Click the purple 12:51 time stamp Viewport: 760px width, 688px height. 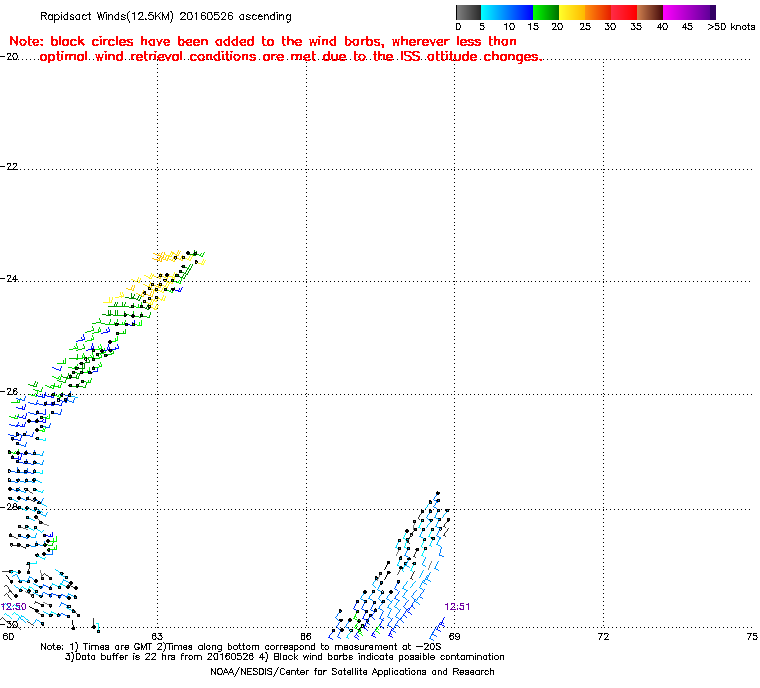point(457,607)
